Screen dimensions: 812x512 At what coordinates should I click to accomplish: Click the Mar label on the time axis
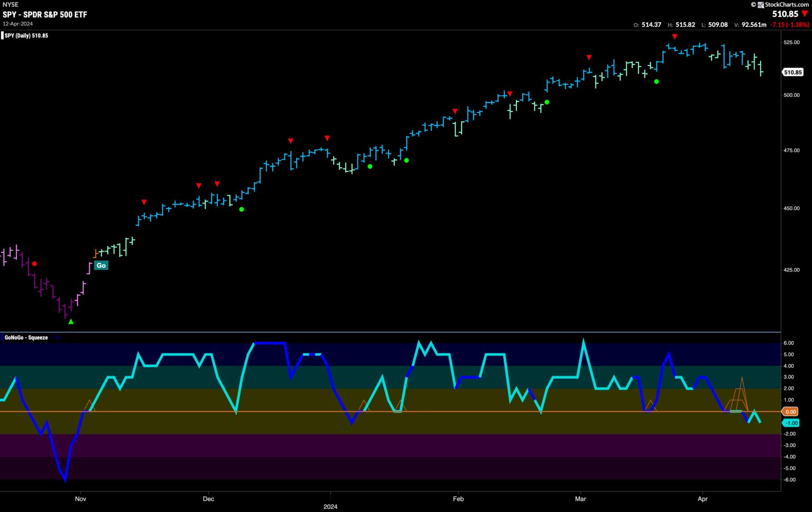(580, 499)
